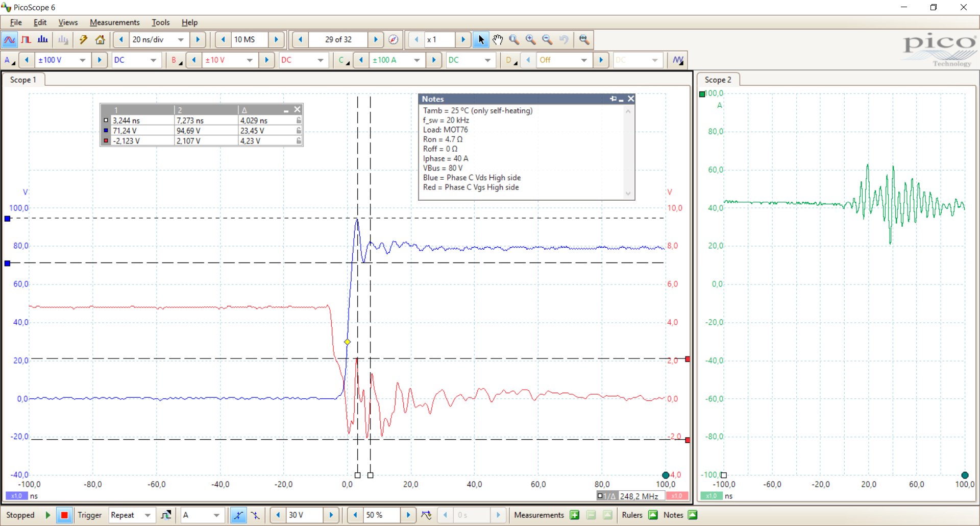The image size is (980, 526).
Task: Open the Repeat trigger mode dropdown
Action: point(148,515)
